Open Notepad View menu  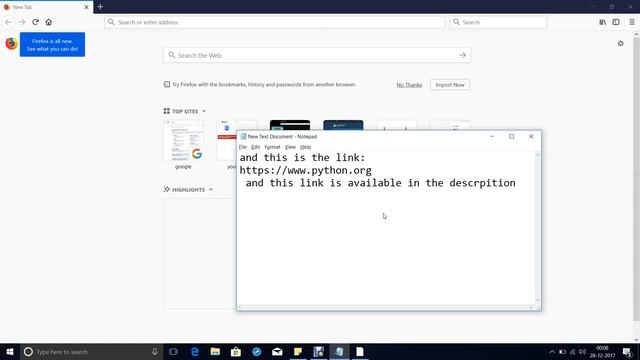pyautogui.click(x=290, y=147)
